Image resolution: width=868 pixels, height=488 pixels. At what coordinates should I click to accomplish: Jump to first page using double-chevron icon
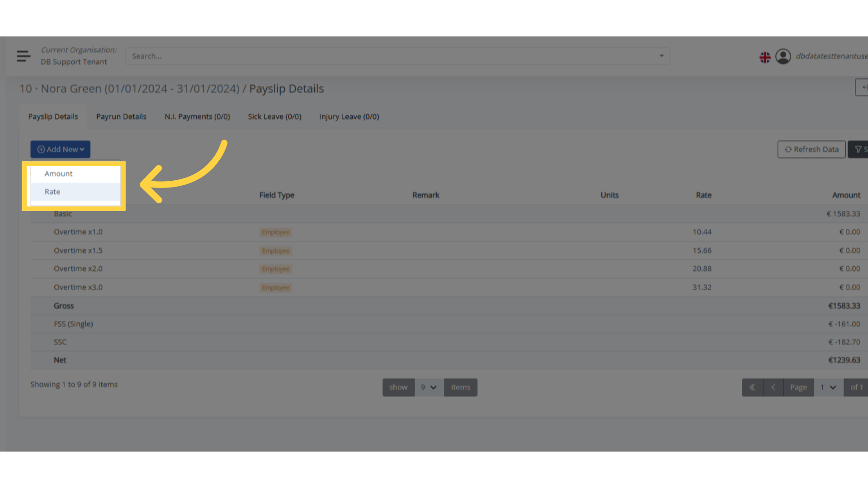pos(752,387)
